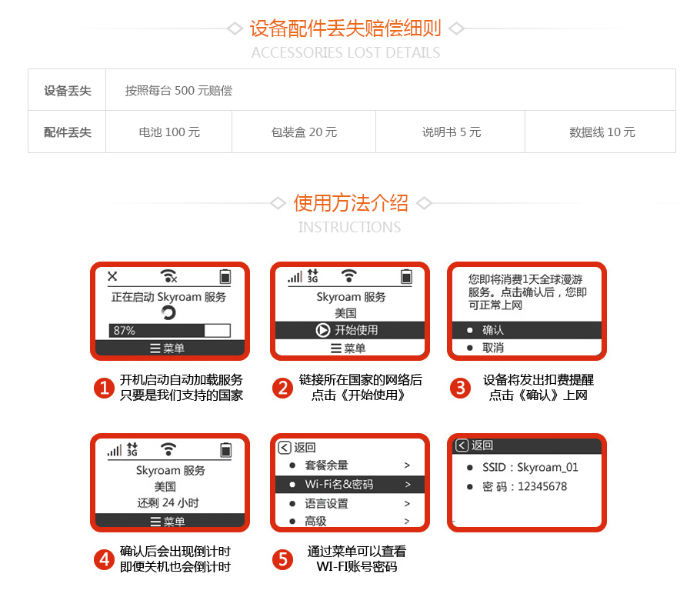The image size is (700, 597).
Task: Click the 使用方法介绍 heading
Action: click(351, 203)
